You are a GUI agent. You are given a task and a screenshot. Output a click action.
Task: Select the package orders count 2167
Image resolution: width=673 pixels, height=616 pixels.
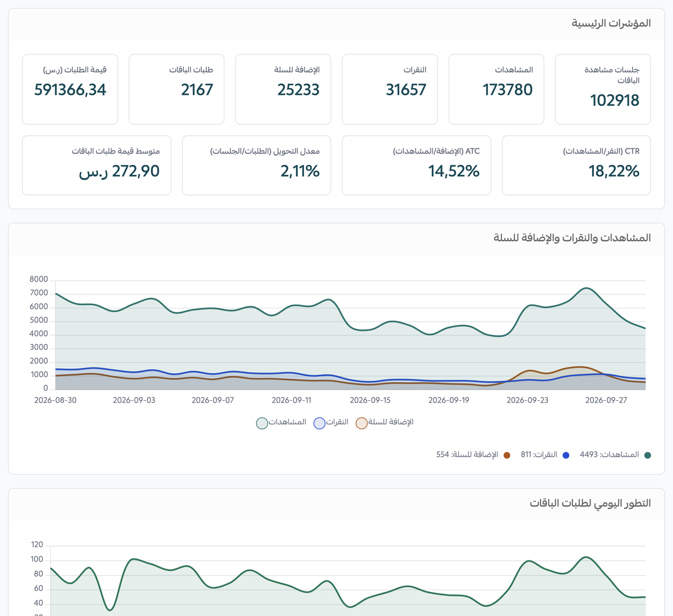(197, 90)
